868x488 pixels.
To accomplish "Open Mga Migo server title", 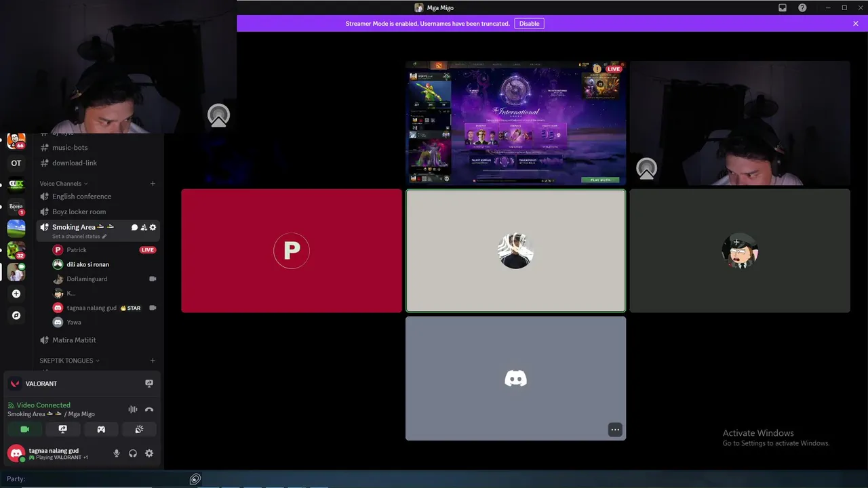I will (434, 7).
